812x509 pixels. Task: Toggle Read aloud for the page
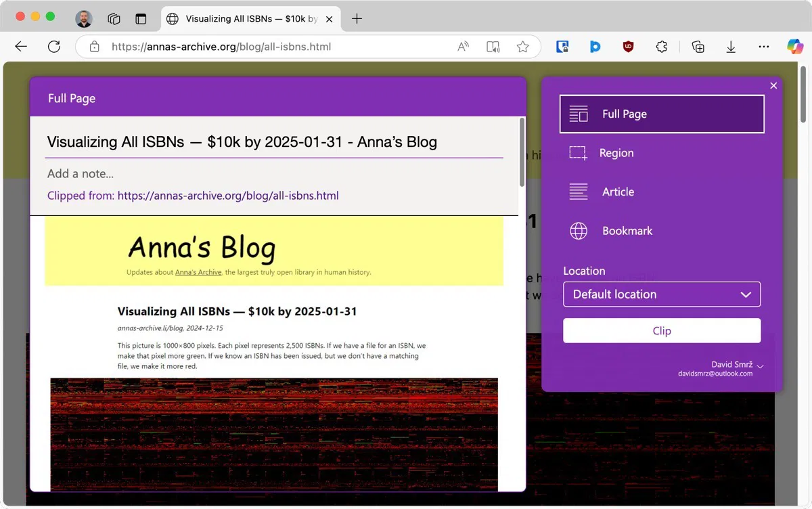click(x=463, y=47)
